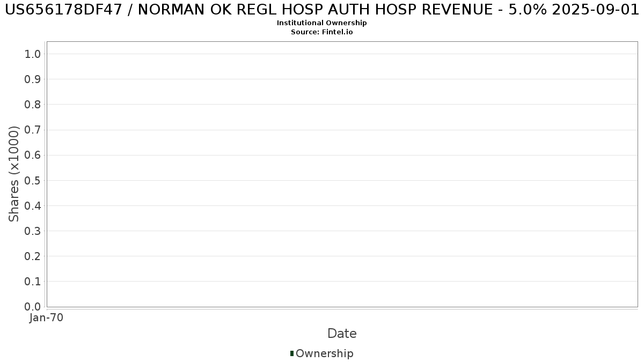644x362 pixels.
Task: Select the 0.6 y-axis tick label
Action: tap(33, 155)
